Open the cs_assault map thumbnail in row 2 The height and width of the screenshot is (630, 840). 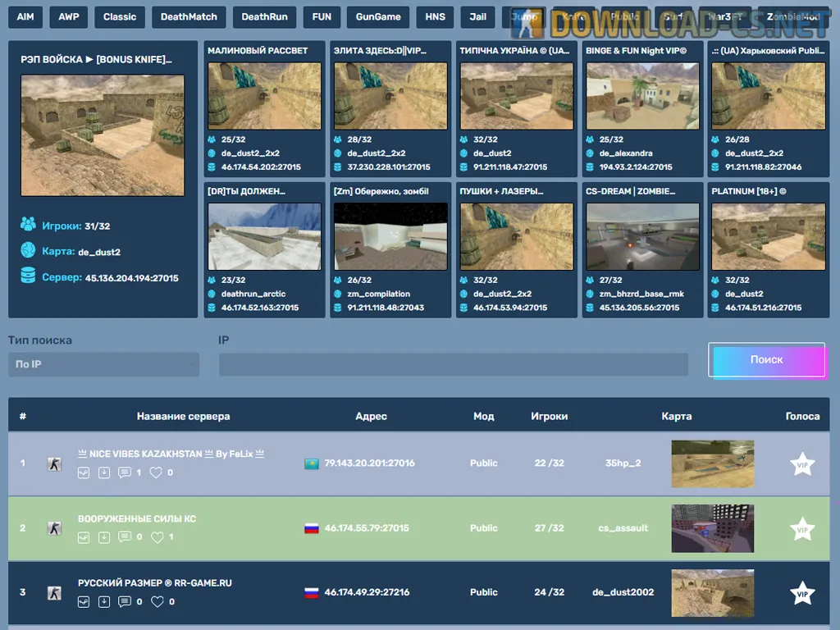pos(713,528)
